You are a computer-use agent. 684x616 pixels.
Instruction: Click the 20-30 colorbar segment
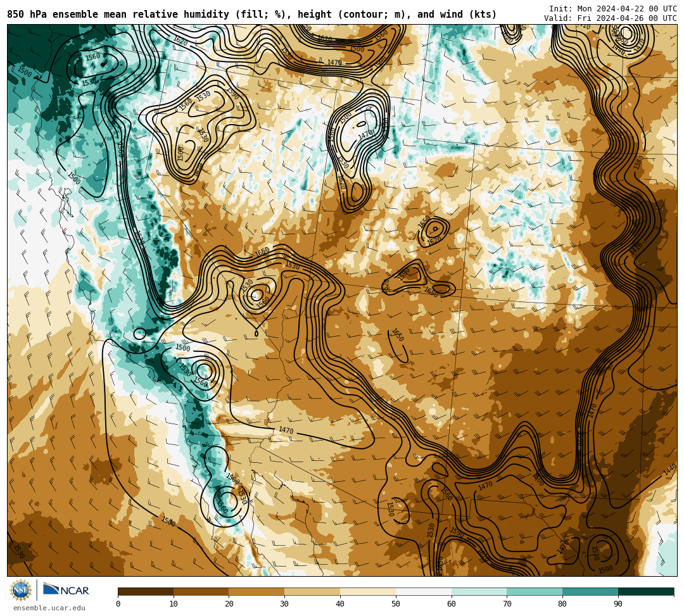257,591
